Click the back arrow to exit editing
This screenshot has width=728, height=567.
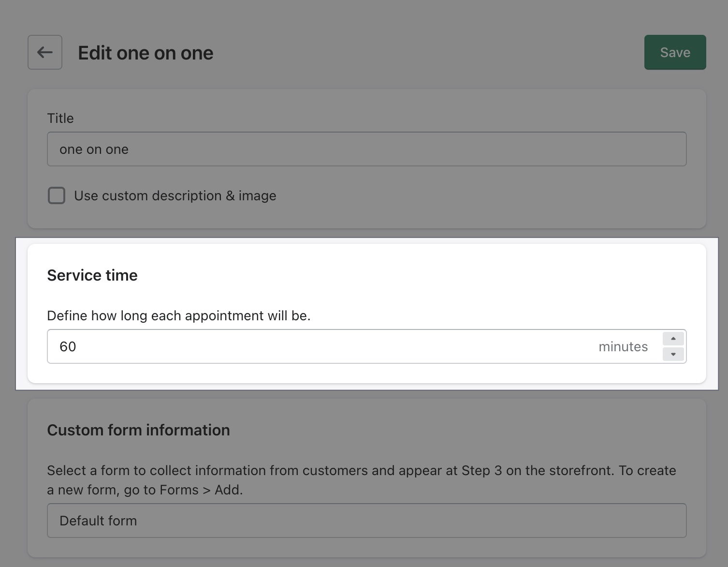coord(44,52)
